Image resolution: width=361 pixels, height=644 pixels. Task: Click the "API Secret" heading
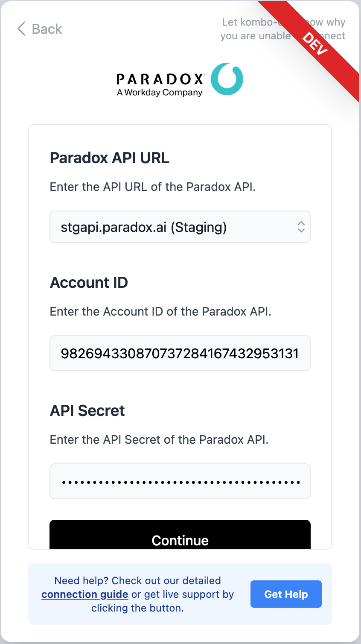coord(87,411)
